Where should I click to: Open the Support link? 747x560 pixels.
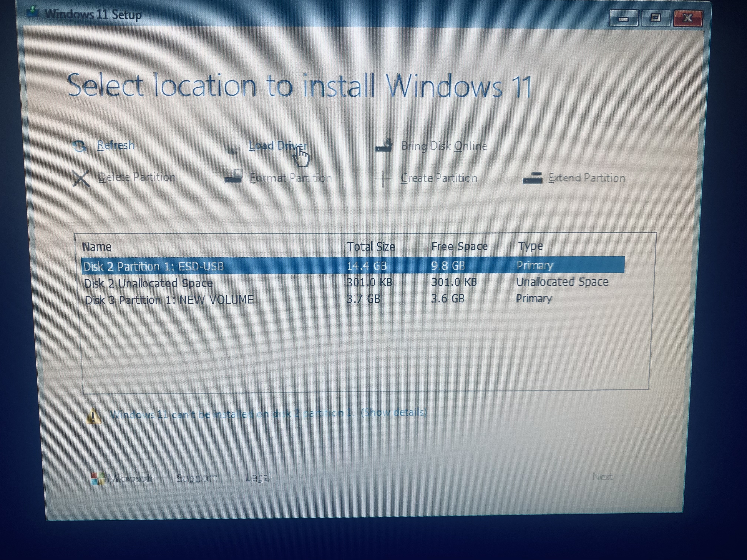(x=196, y=478)
